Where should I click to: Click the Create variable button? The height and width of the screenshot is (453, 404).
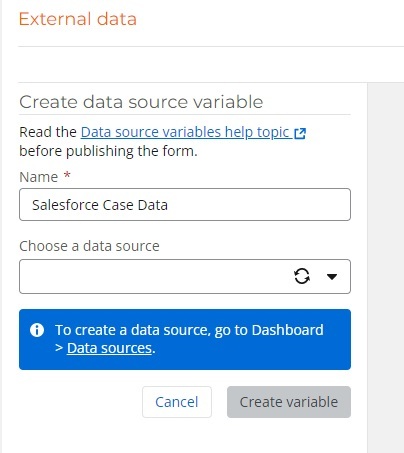tap(289, 402)
